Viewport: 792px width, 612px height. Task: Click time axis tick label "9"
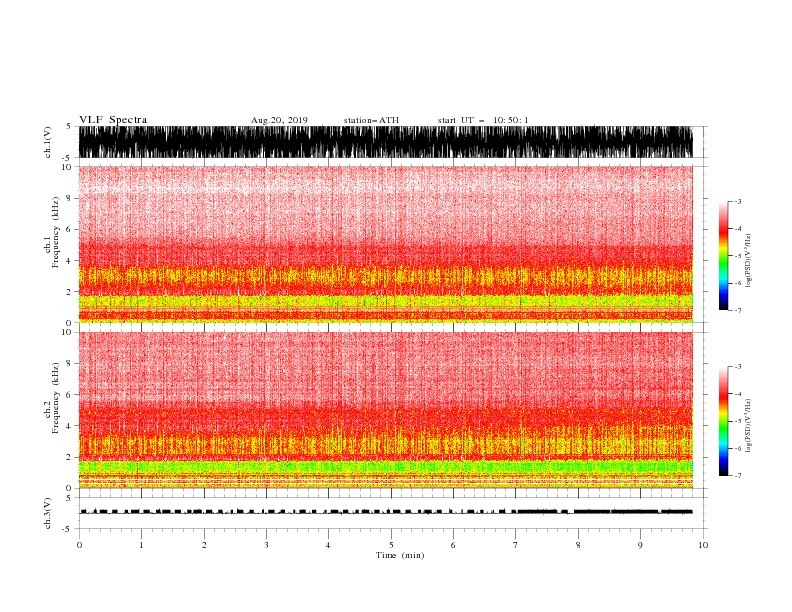(640, 545)
